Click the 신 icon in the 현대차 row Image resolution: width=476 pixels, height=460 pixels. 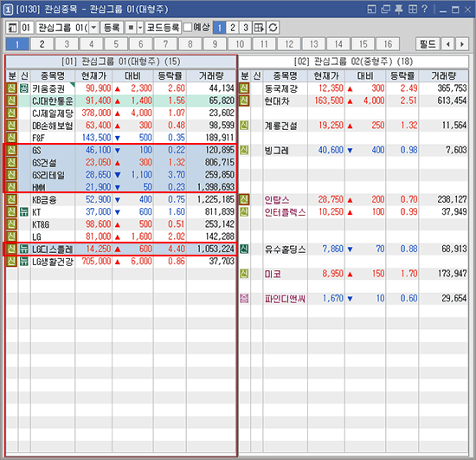(x=244, y=100)
